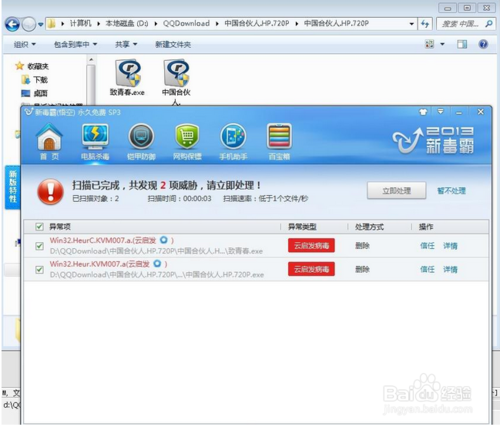Image resolution: width=500 pixels, height=427 pixels.
Task: Click 信任 for 中国合伙人.HP.720P.exe threat
Action: tap(427, 269)
